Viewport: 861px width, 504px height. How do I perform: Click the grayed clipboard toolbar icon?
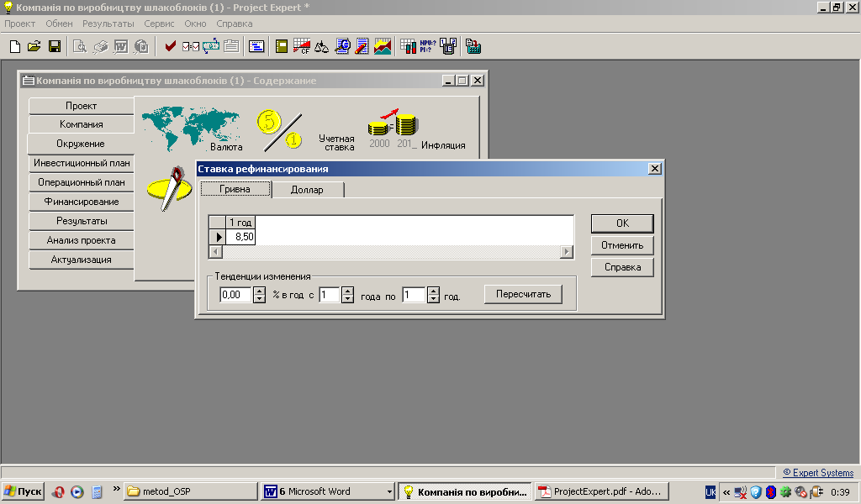231,46
